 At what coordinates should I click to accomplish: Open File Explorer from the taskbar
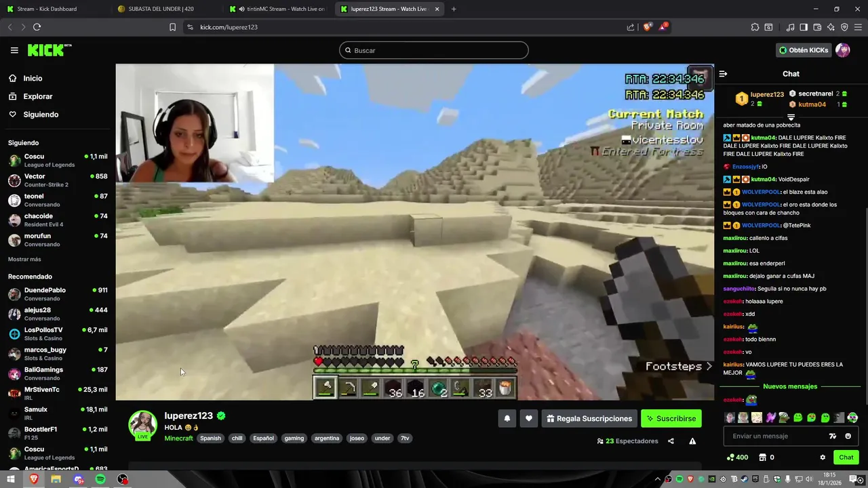coord(56,479)
